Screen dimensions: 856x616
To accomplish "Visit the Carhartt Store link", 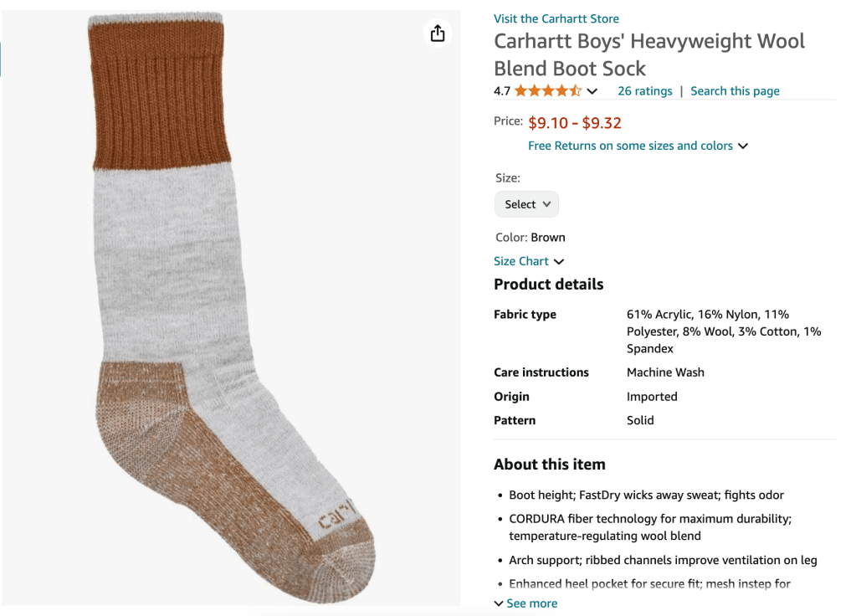I will (x=556, y=18).
